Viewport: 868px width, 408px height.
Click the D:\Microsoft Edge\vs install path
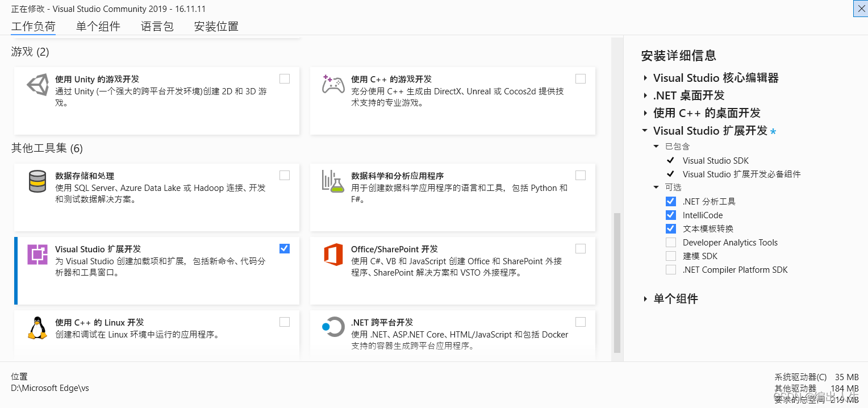tap(50, 388)
